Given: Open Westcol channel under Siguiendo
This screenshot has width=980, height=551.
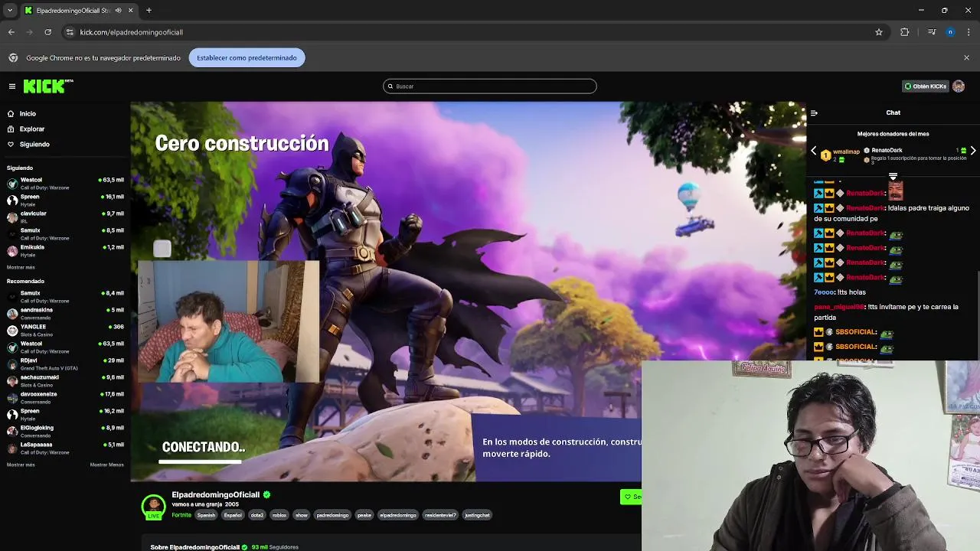Looking at the screenshot, I should point(65,183).
